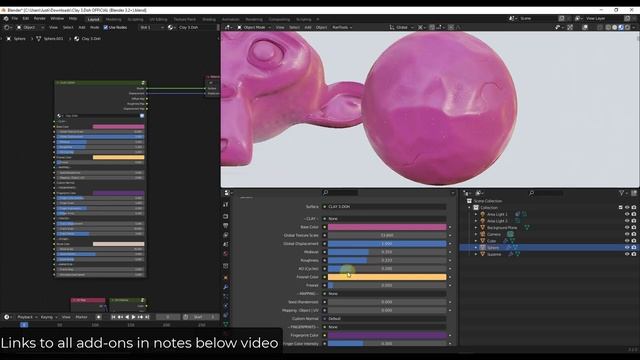
Task: Click the AO (Cycles) slider in properties
Action: 387,269
